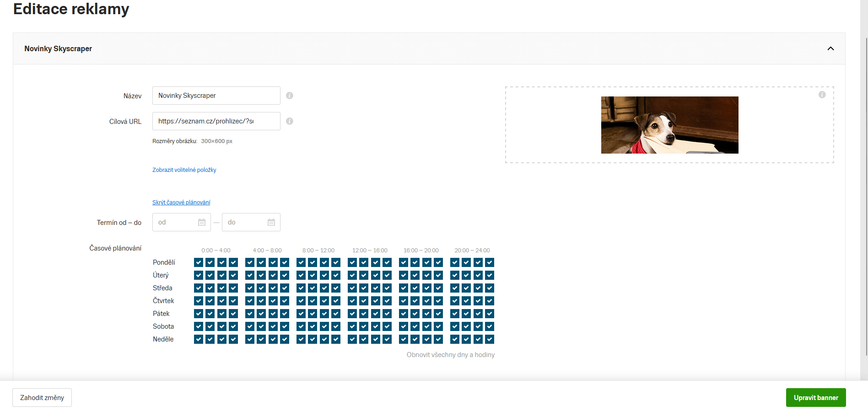Toggle first Pátek checkbox in 12:00–16:00

click(x=352, y=314)
